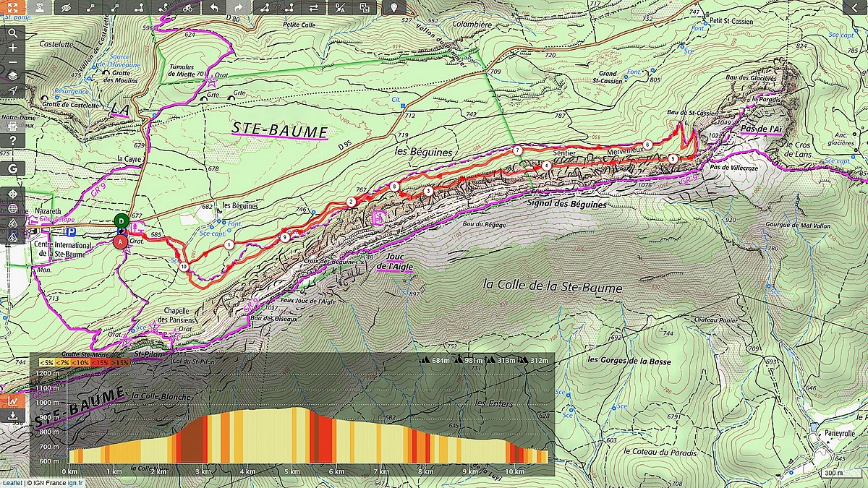Image resolution: width=868 pixels, height=488 pixels.
Task: Click the <10% slope legend swatch
Action: click(80, 362)
